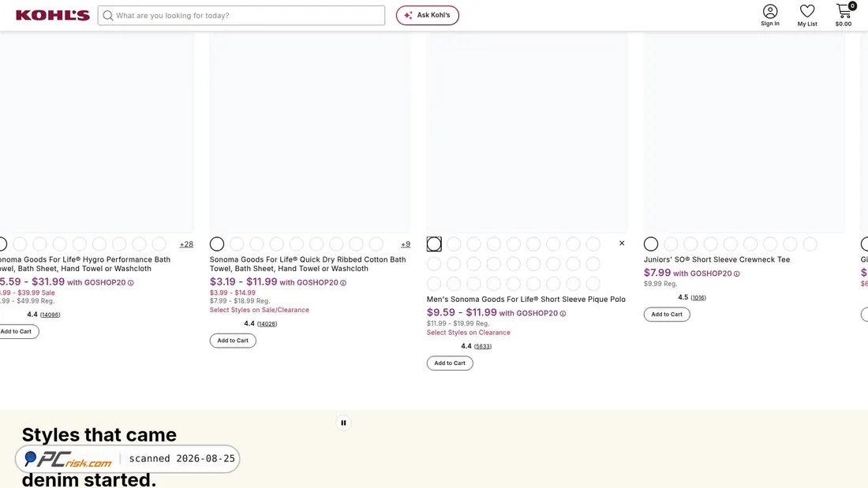Viewport: 868px width, 488px height.
Task: Open Sonoma Hygro Performance Bath Towel product title
Action: click(85, 264)
